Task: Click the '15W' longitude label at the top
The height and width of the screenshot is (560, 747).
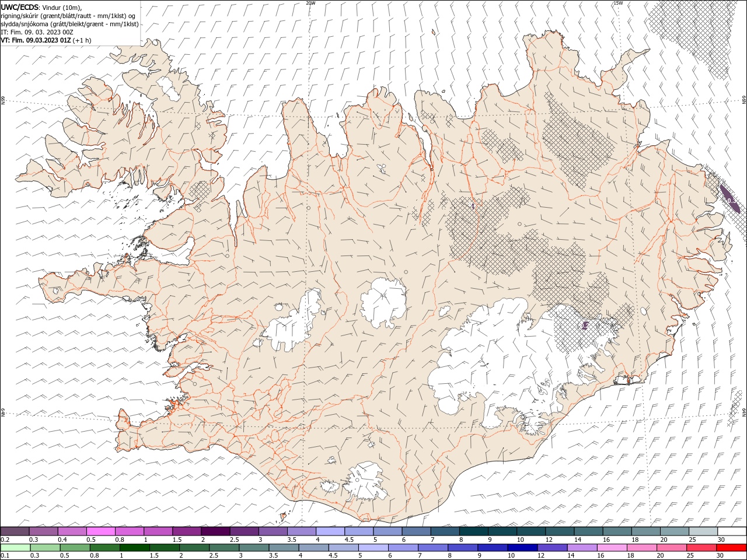Action: pyautogui.click(x=618, y=3)
